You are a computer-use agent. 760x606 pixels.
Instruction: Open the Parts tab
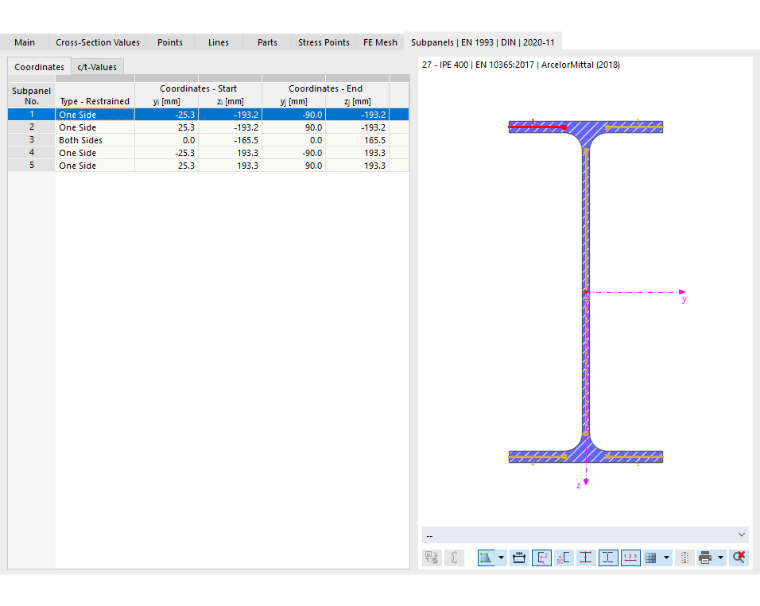tap(267, 42)
